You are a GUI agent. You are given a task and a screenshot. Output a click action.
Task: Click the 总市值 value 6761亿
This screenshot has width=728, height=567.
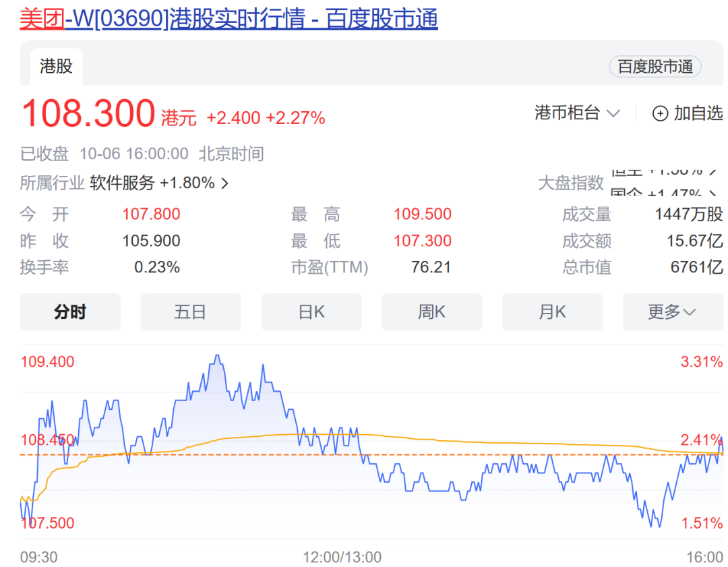click(697, 267)
